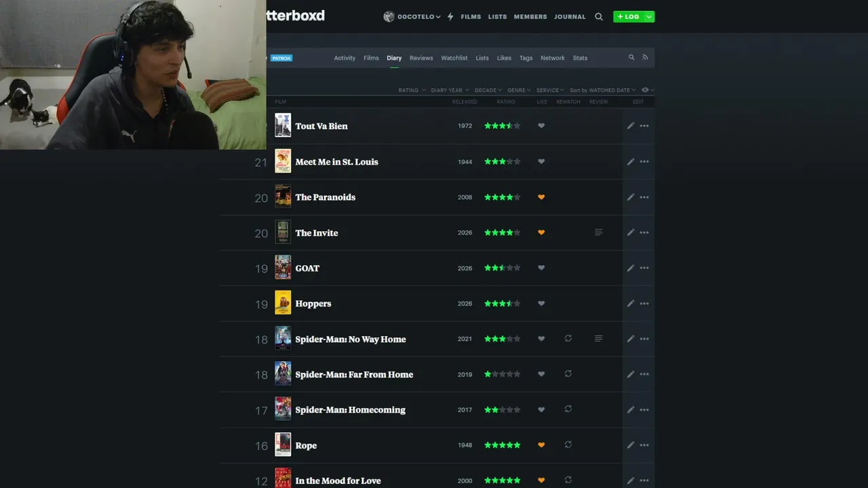Image resolution: width=868 pixels, height=488 pixels.
Task: Unlike The Paranoids with its orange heart
Action: point(541,197)
